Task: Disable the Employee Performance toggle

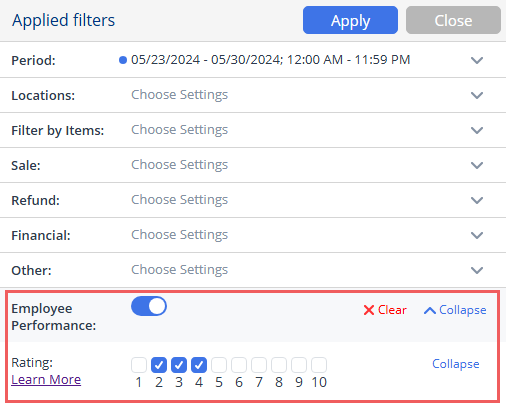Action: click(x=149, y=306)
